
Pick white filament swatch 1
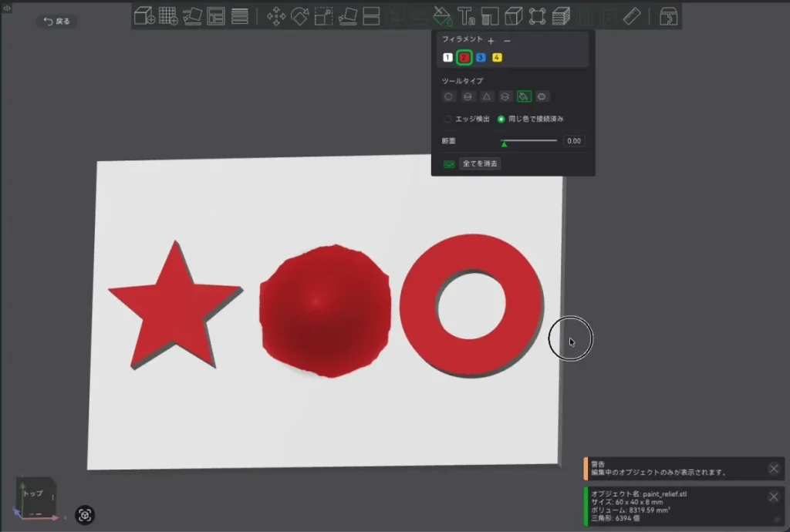tap(447, 57)
